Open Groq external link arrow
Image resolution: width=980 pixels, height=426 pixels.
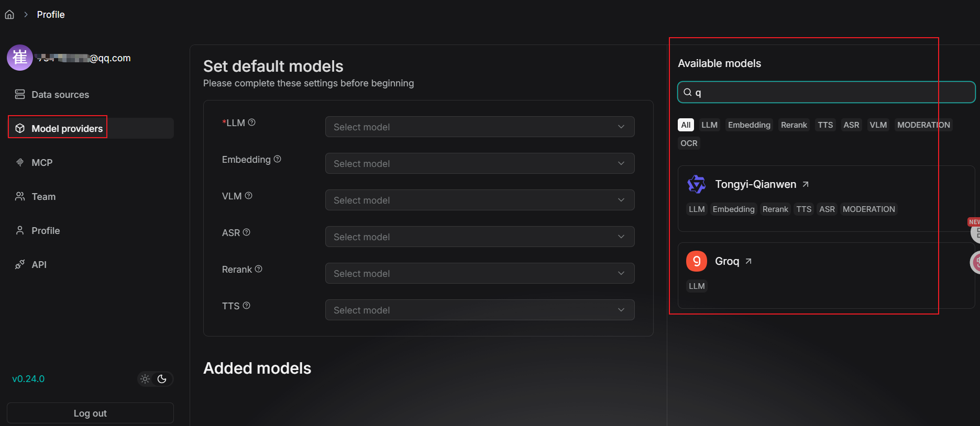point(748,261)
